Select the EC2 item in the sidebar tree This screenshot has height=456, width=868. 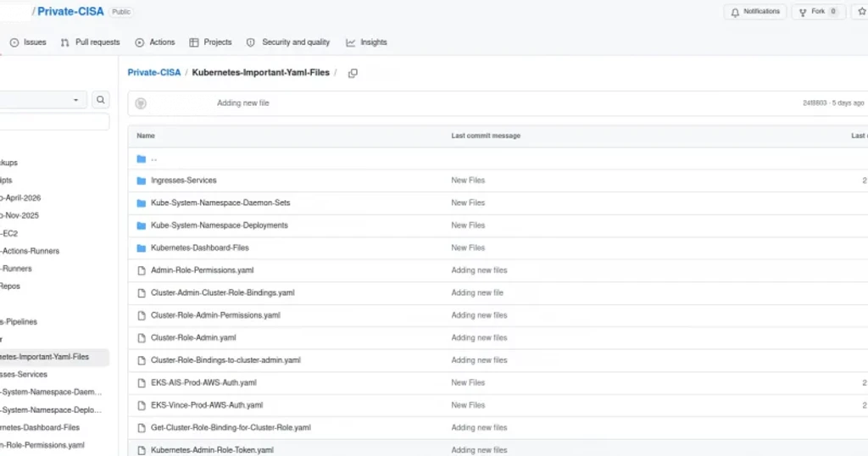(8, 234)
